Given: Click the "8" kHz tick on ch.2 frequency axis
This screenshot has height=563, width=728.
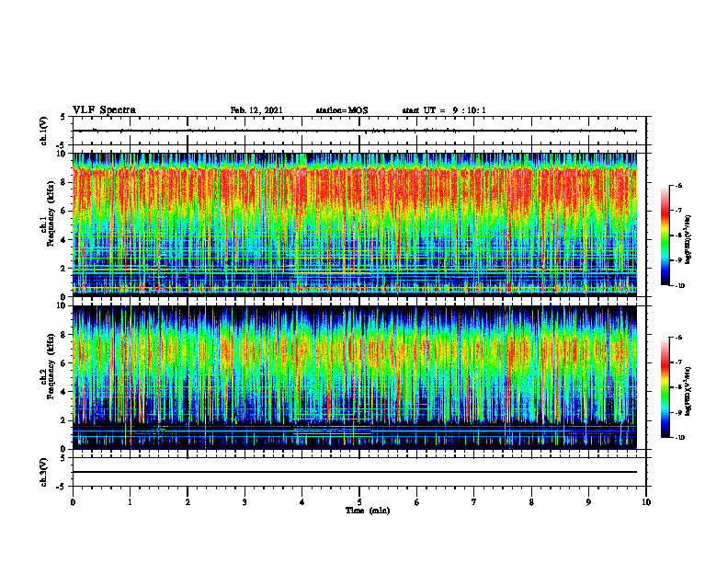Looking at the screenshot, I should pos(64,335).
